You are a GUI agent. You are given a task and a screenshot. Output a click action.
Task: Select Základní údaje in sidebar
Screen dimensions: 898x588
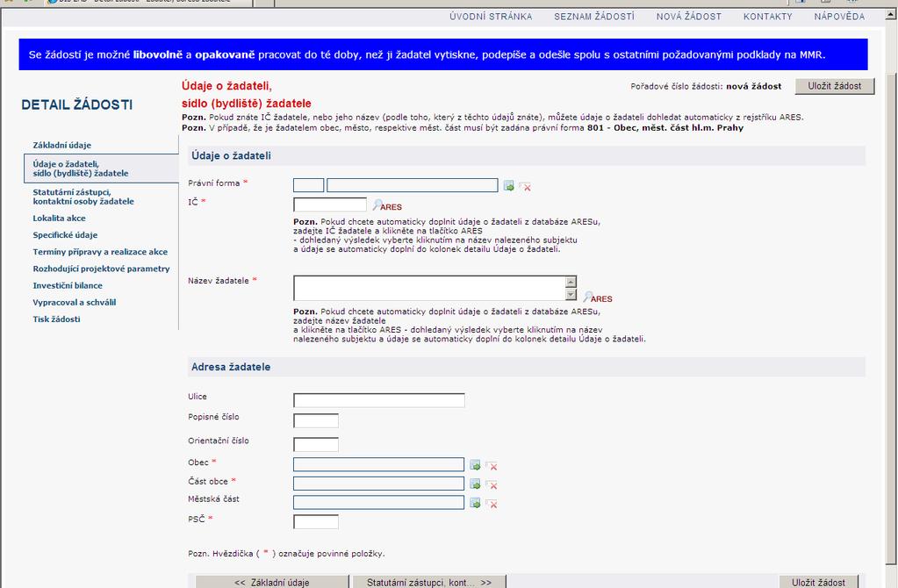[x=61, y=146]
